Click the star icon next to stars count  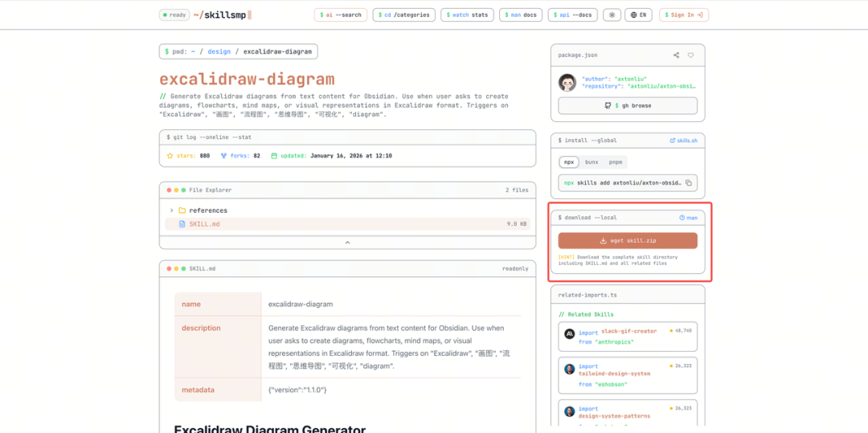point(170,156)
